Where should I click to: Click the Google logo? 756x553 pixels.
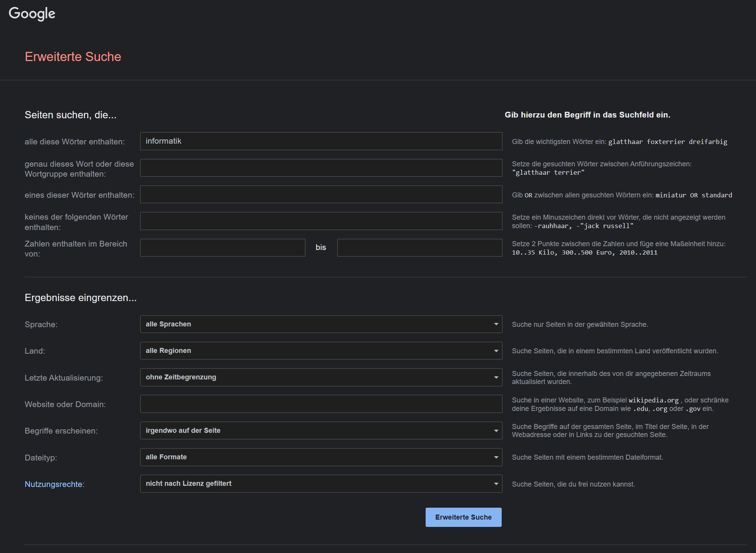pyautogui.click(x=32, y=13)
